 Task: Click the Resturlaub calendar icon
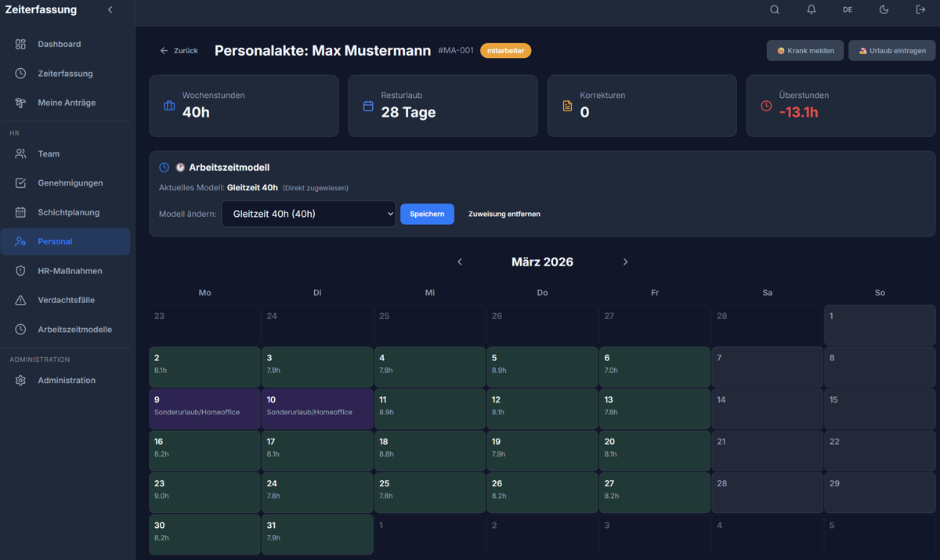368,106
